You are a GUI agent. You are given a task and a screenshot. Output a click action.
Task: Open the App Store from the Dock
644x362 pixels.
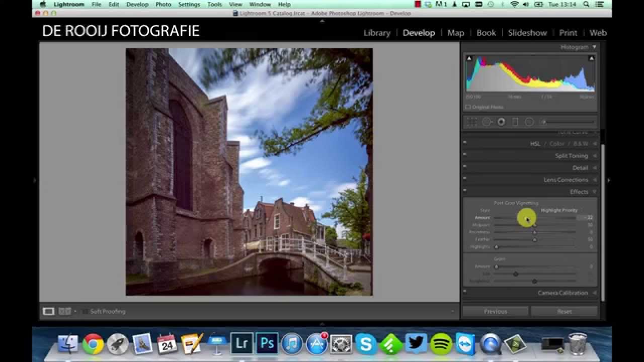coord(316,344)
